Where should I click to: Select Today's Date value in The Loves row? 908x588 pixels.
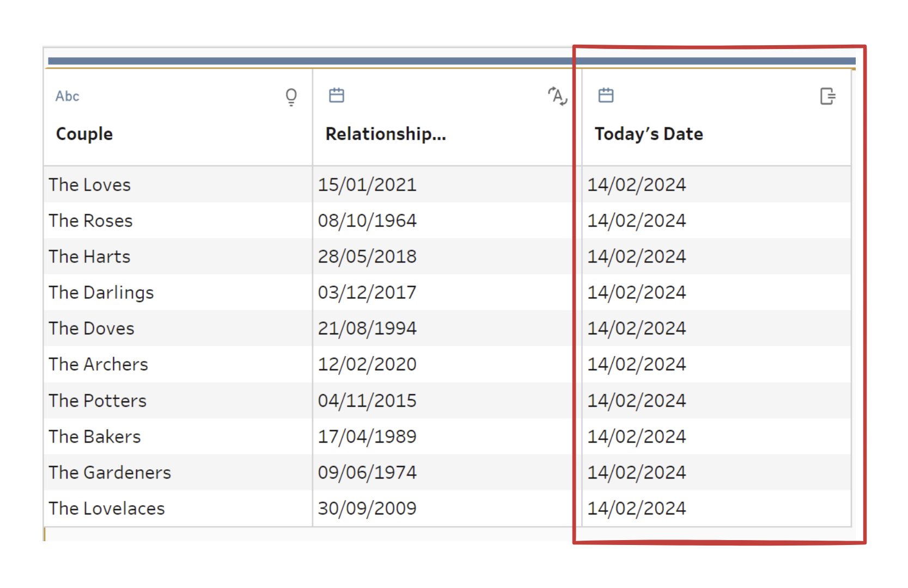point(636,185)
